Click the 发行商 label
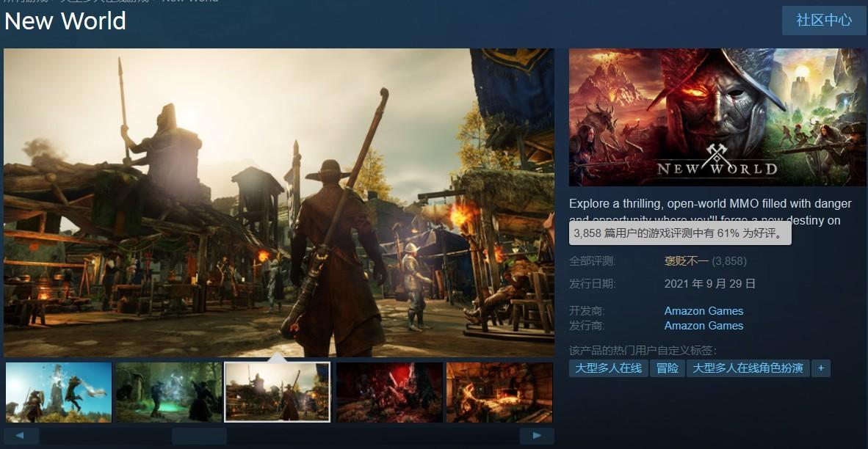Viewport: 868px width, 449px height. 587,326
